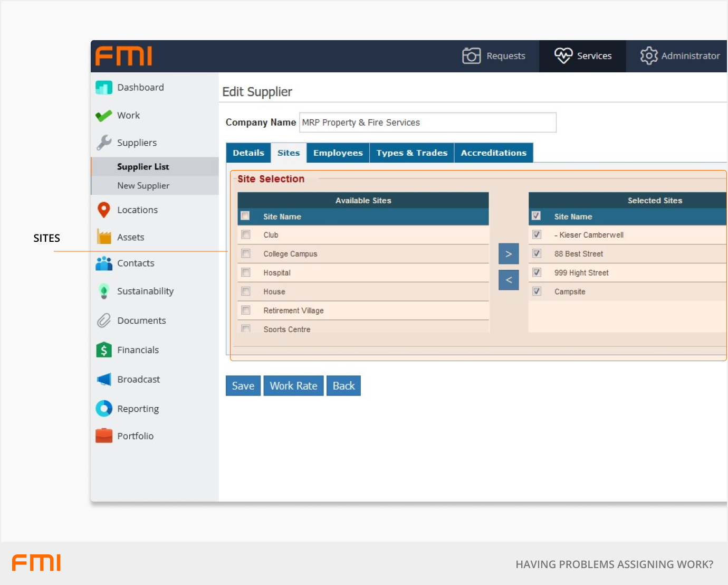Select the Locations map pin icon
Screen dimensions: 728x585
(x=104, y=210)
